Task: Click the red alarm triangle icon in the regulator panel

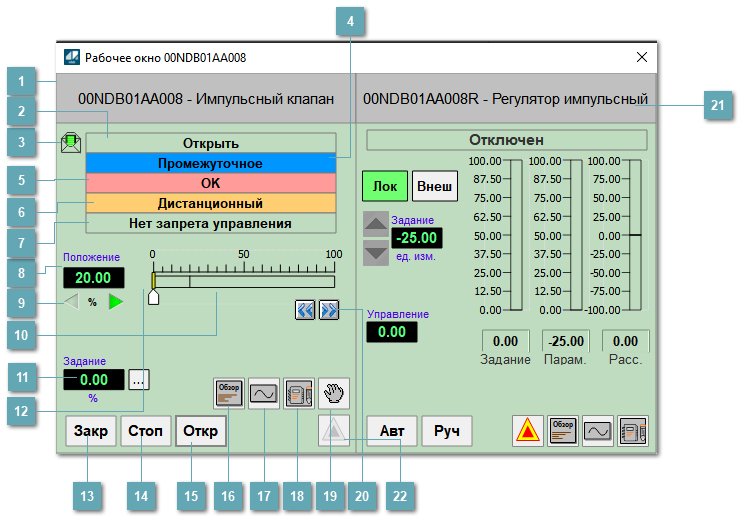Action: click(x=528, y=431)
